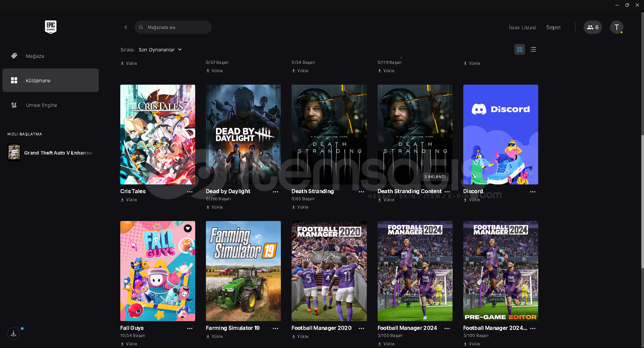Click the 'Dead by Daylight' title text
The width and height of the screenshot is (644, 348).
point(228,191)
